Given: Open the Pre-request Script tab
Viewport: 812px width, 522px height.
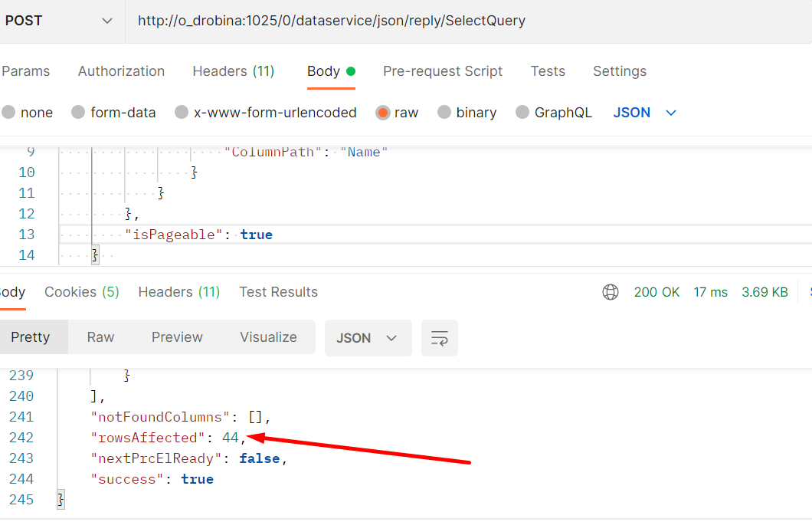Looking at the screenshot, I should (x=443, y=71).
